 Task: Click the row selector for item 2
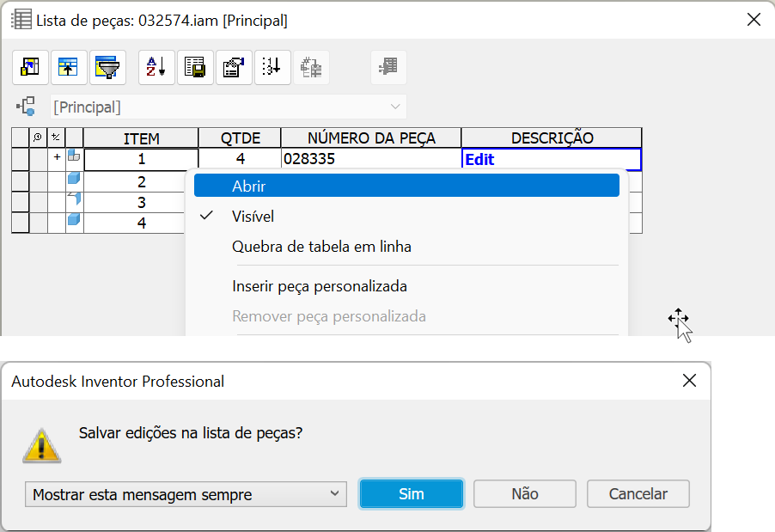coord(21,181)
